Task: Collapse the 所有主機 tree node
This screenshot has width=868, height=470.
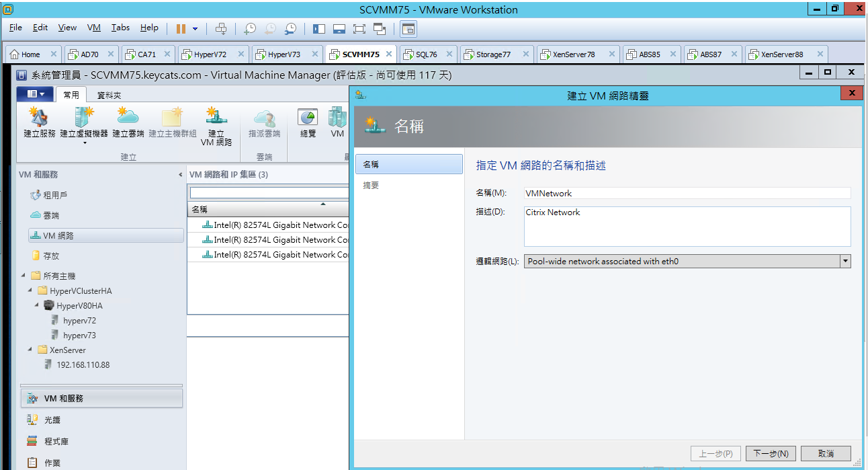Action: click(24, 276)
